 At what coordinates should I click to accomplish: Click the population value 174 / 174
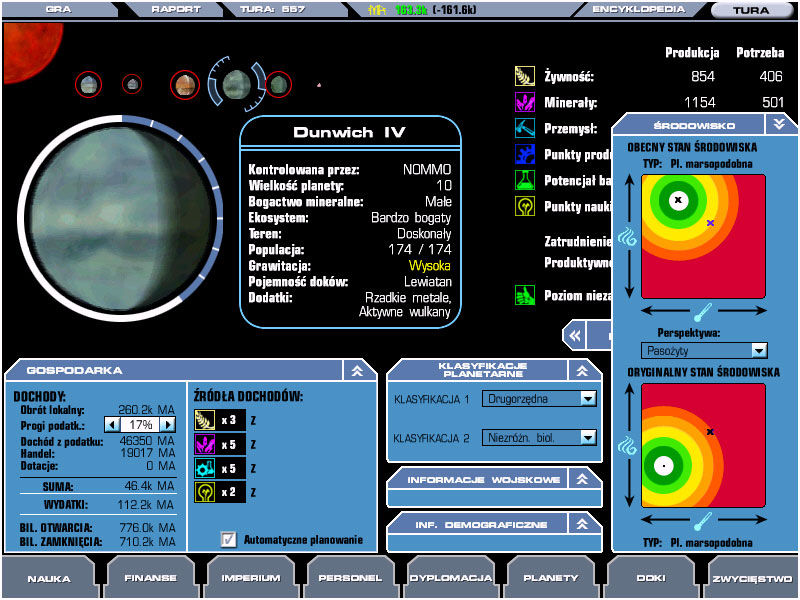click(419, 249)
